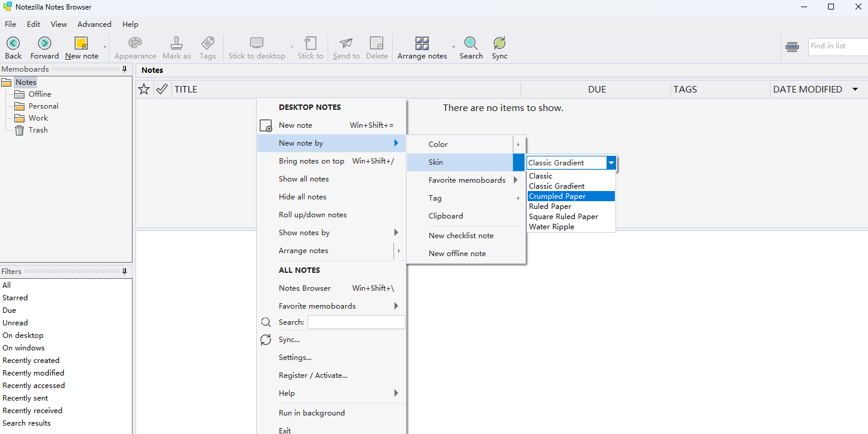Pin the Memoboards panel
The width and height of the screenshot is (868, 434).
125,69
